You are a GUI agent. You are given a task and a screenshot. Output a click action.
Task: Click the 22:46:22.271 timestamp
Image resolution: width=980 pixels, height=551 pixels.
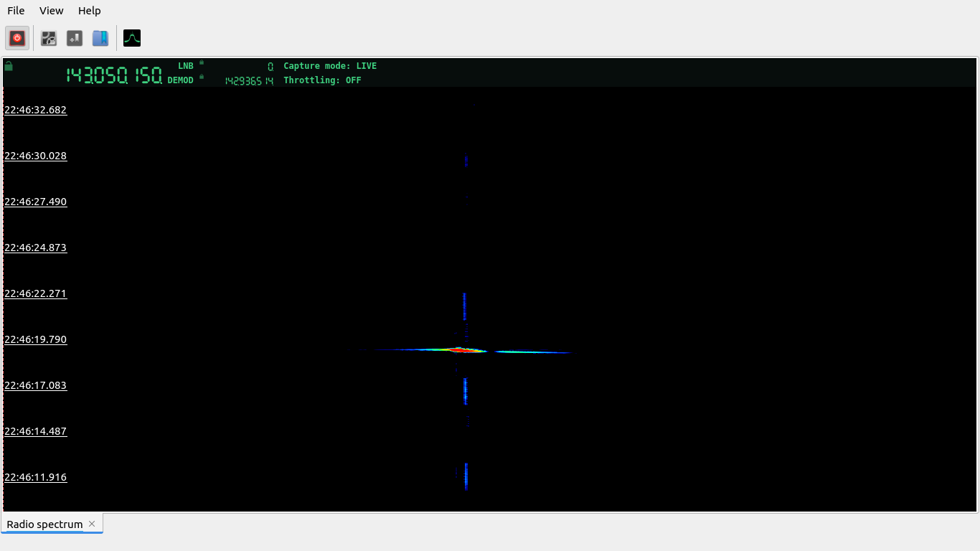point(35,293)
